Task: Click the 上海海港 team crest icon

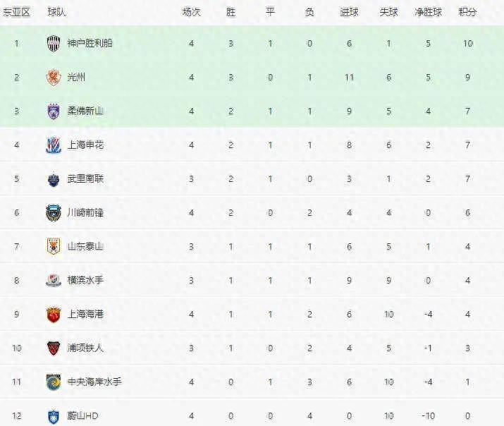Action: 54,314
